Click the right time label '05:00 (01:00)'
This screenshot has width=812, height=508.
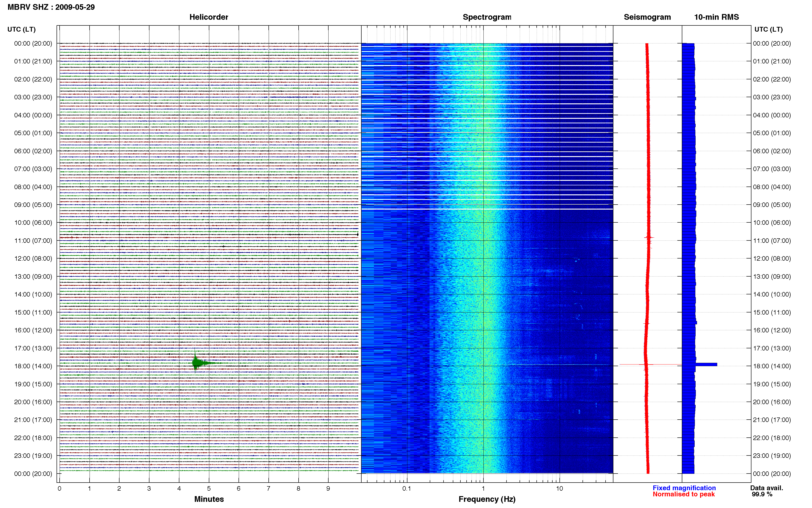772,133
